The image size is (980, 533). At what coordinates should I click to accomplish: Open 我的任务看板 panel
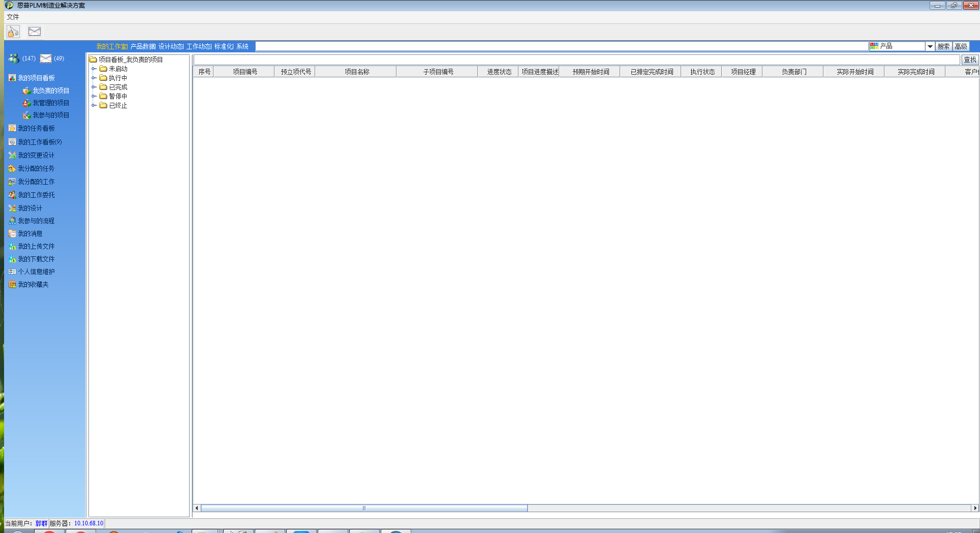[36, 128]
